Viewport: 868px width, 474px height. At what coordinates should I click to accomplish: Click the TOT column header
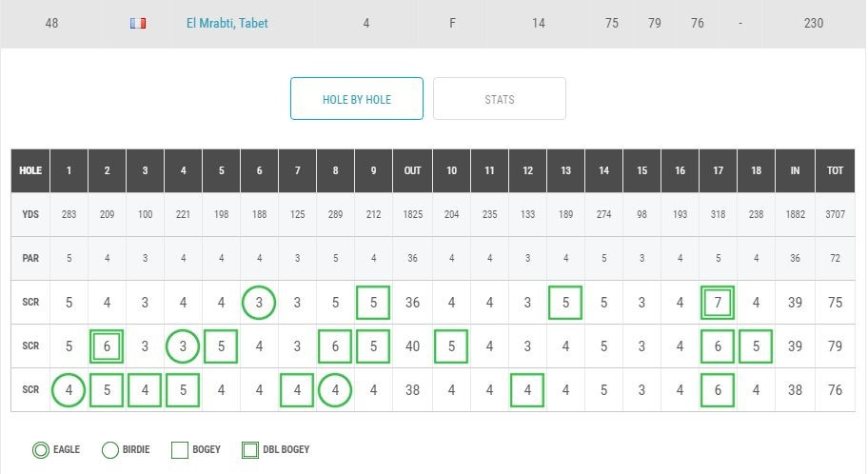835,170
